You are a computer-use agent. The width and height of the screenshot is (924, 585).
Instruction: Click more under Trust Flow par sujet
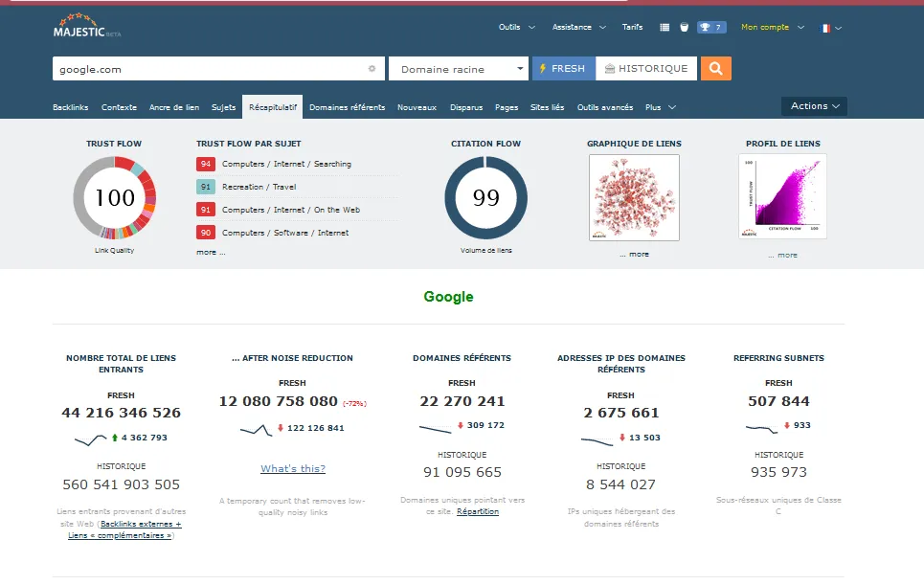211,252
